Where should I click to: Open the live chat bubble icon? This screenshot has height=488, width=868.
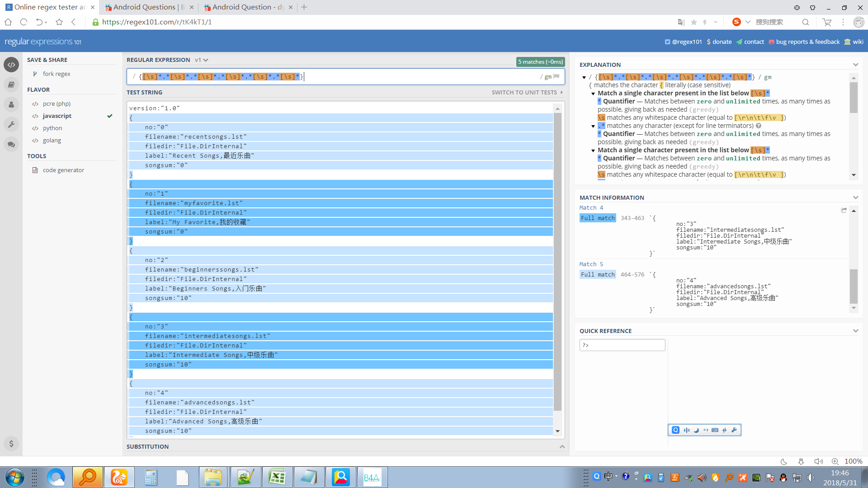[x=11, y=145]
